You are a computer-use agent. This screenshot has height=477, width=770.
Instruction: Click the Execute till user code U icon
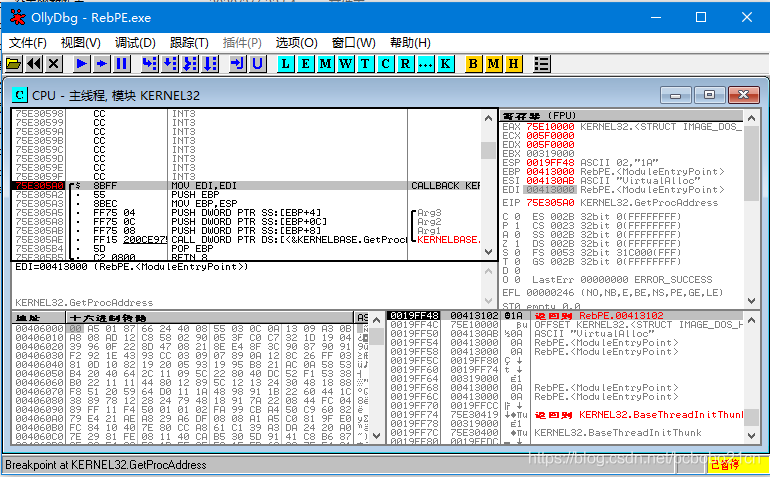257,63
